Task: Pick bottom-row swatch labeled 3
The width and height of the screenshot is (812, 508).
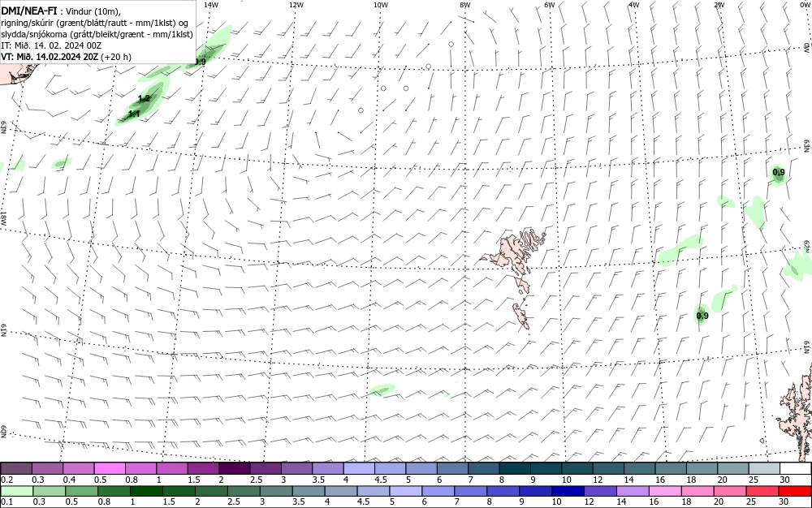Action: click(276, 491)
